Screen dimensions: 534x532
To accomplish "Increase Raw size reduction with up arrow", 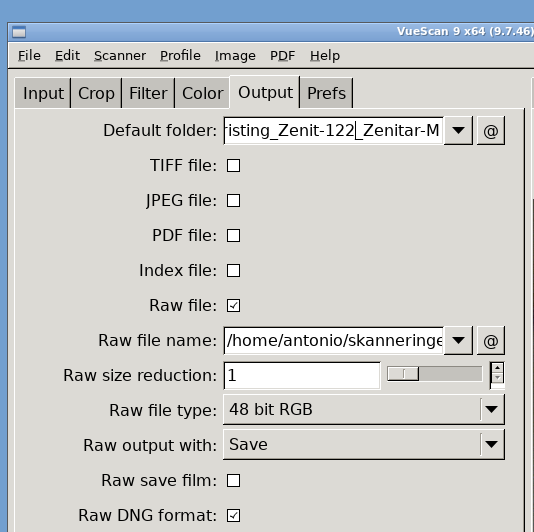I will [x=498, y=368].
